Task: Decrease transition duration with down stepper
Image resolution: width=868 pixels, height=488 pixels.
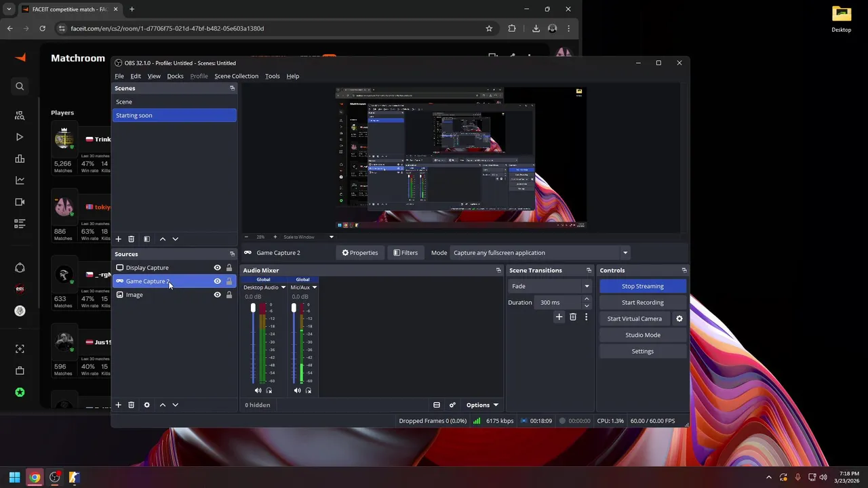Action: click(x=587, y=306)
